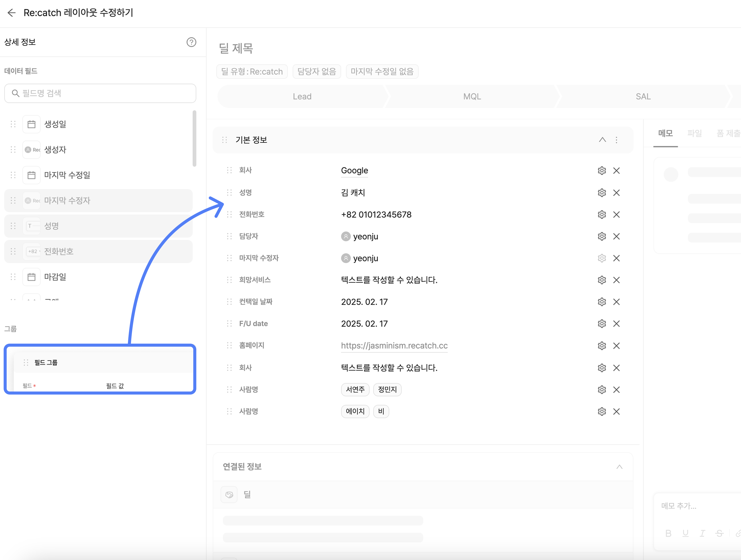This screenshot has width=741, height=560.
Task: Collapse the 연결된 정보 section
Action: [619, 467]
